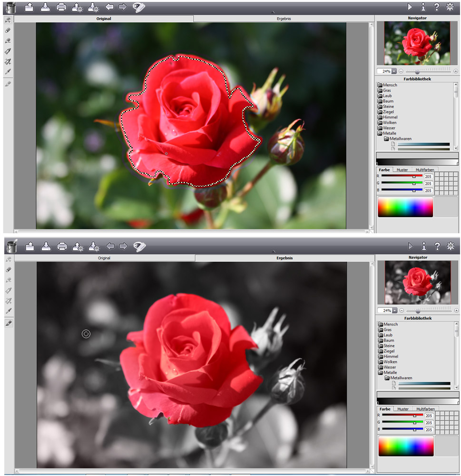Screen dimensions: 461x476
Task: Save result via lower window's download-arrow icon
Action: coord(46,246)
